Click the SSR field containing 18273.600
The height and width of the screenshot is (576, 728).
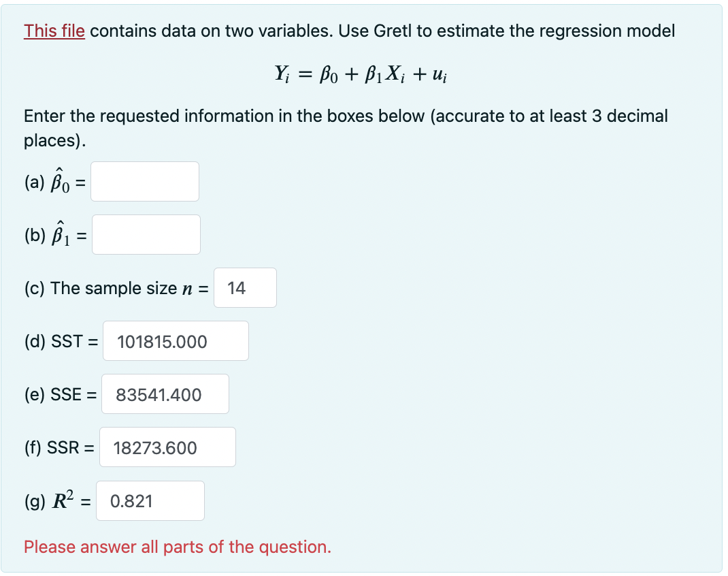coord(167,447)
